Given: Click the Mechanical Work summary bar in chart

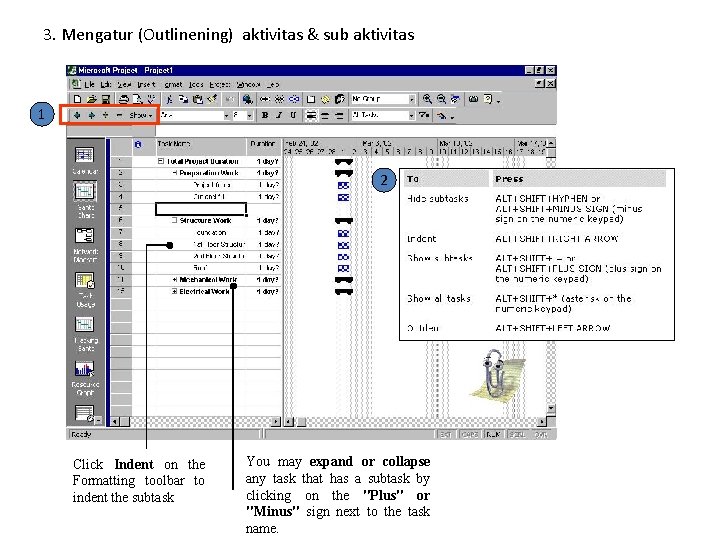Looking at the screenshot, I should coord(344,280).
